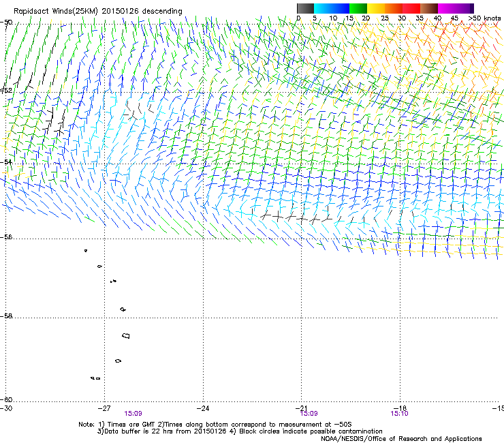
Task: Click the '-54' latitude axis label
Action: click(x=6, y=162)
